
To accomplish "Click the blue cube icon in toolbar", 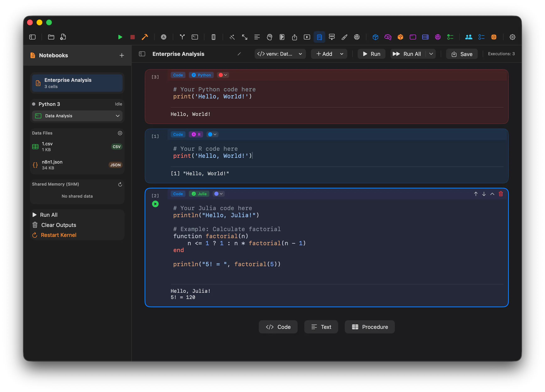I will [x=375, y=37].
